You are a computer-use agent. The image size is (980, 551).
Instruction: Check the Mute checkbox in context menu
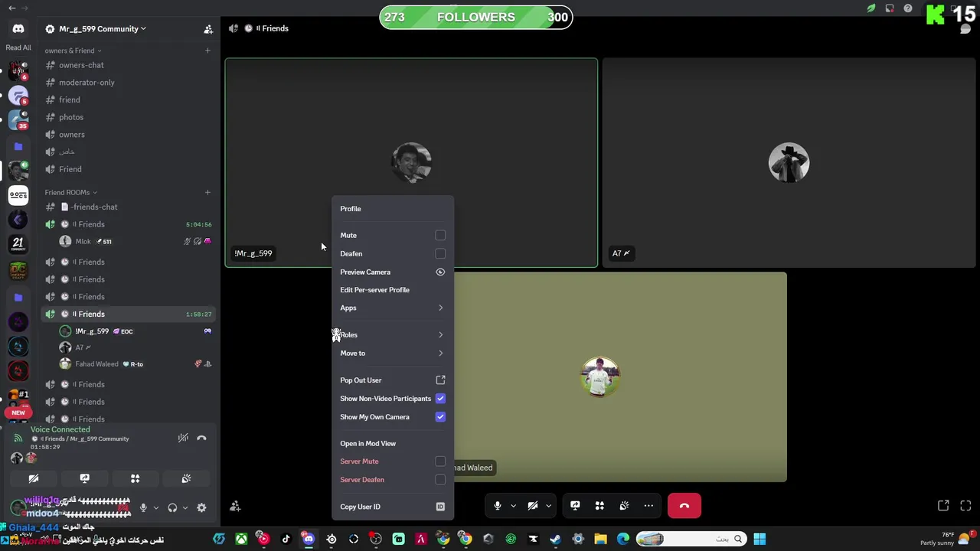point(440,235)
